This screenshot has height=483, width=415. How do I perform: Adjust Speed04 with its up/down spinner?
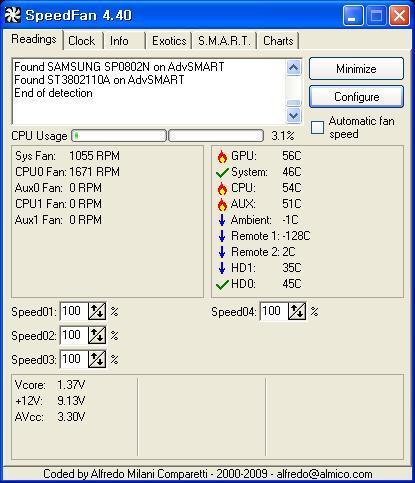point(297,311)
